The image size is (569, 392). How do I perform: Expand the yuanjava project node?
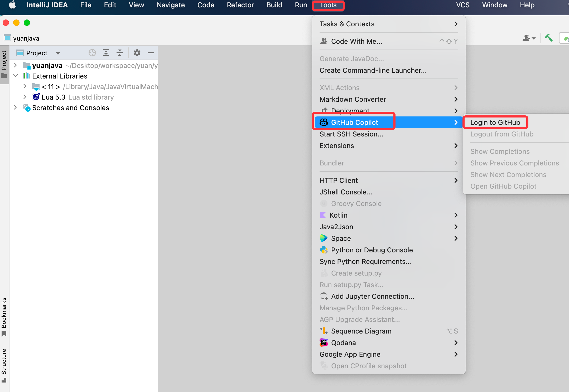(15, 65)
